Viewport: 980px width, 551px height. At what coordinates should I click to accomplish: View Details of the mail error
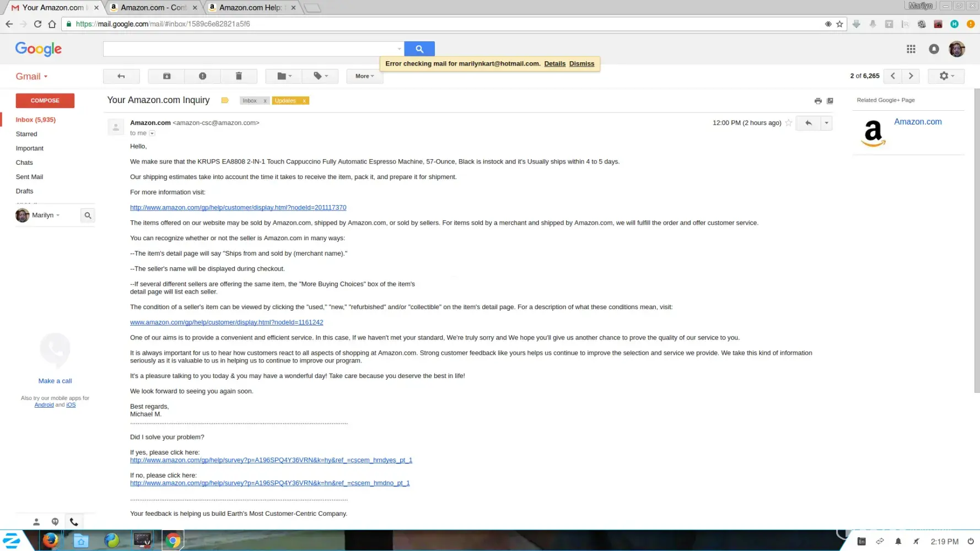click(x=554, y=64)
